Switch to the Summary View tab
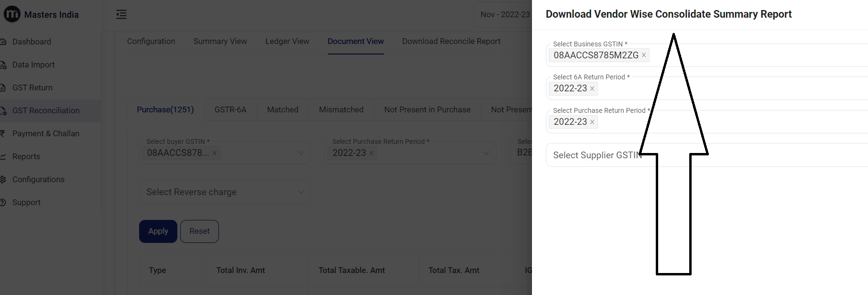This screenshot has height=295, width=868. click(220, 42)
